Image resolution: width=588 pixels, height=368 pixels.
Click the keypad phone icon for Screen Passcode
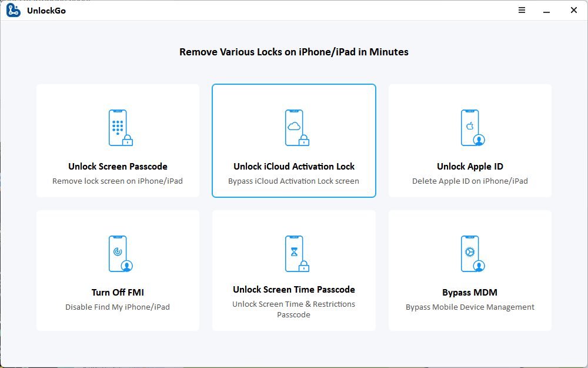pos(121,128)
